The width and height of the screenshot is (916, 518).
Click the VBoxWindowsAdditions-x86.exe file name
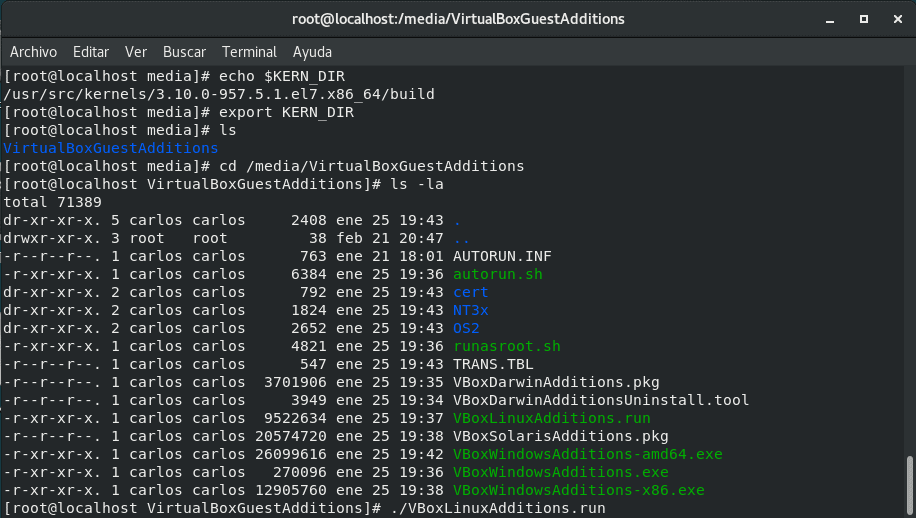578,491
